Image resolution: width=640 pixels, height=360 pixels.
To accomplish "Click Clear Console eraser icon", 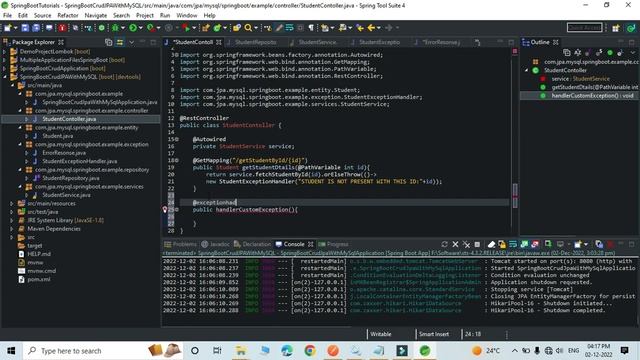I will [x=491, y=244].
